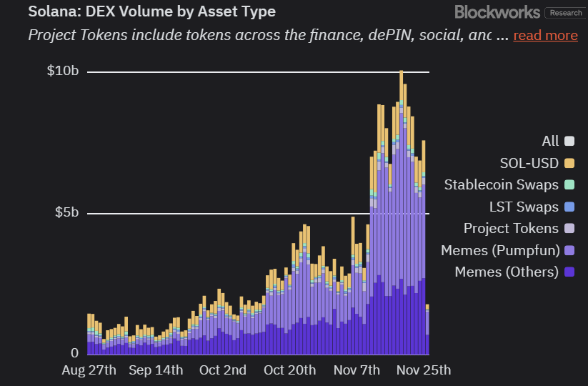Toggle the All series swatch
The image size is (588, 386).
(x=569, y=141)
